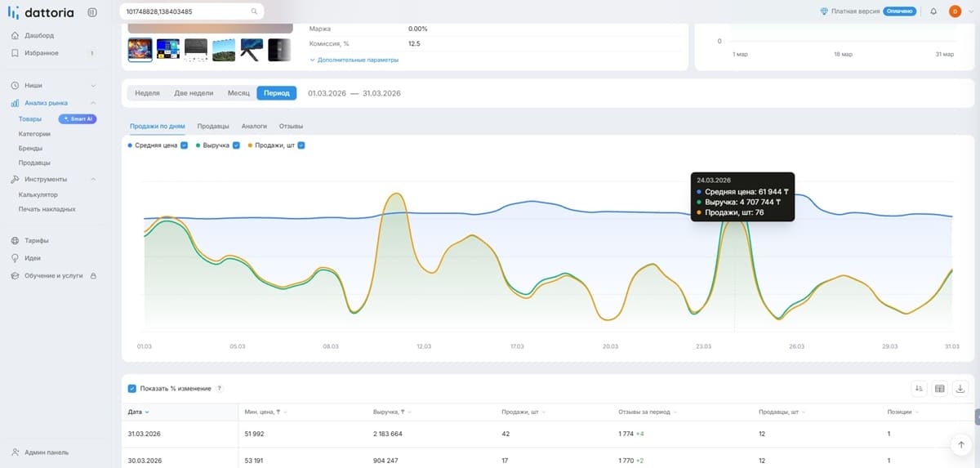Switch to Продажи по дням tab
The width and height of the screenshot is (980, 468).
[x=158, y=127]
